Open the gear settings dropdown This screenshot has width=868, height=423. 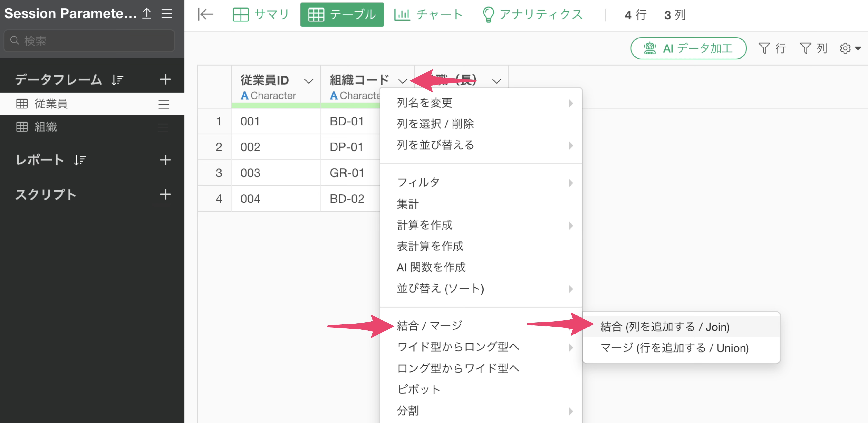pyautogui.click(x=850, y=49)
